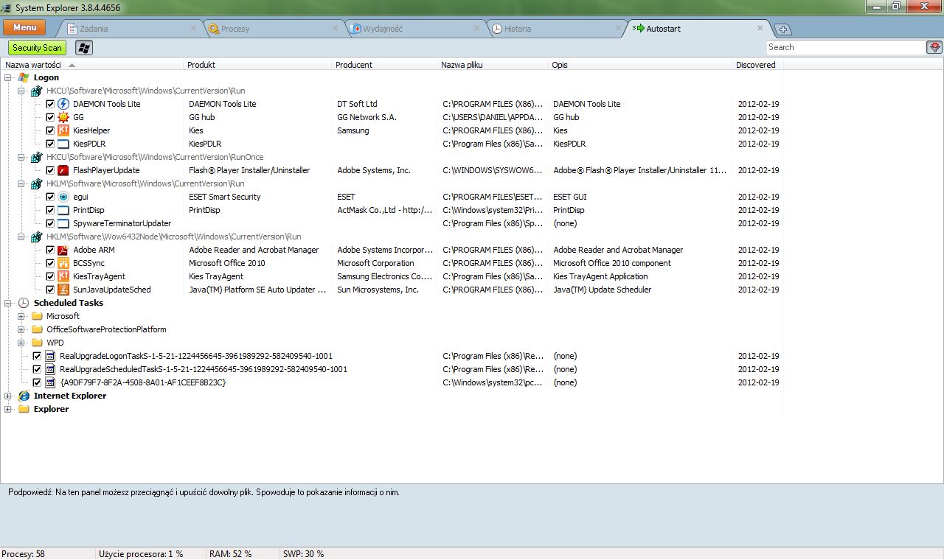Close the Zadania tab
The image size is (944, 560).
(193, 28)
